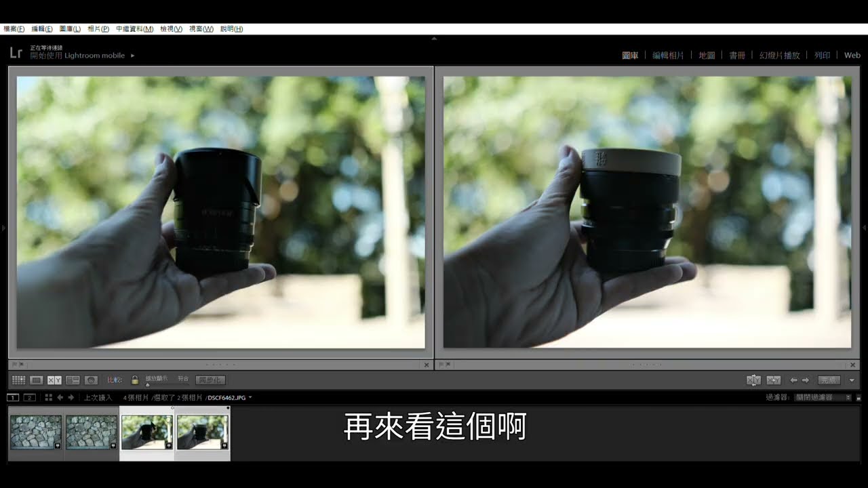Select third filmstrip thumbnail of lens
Image resolution: width=868 pixels, height=488 pixels.
point(147,432)
